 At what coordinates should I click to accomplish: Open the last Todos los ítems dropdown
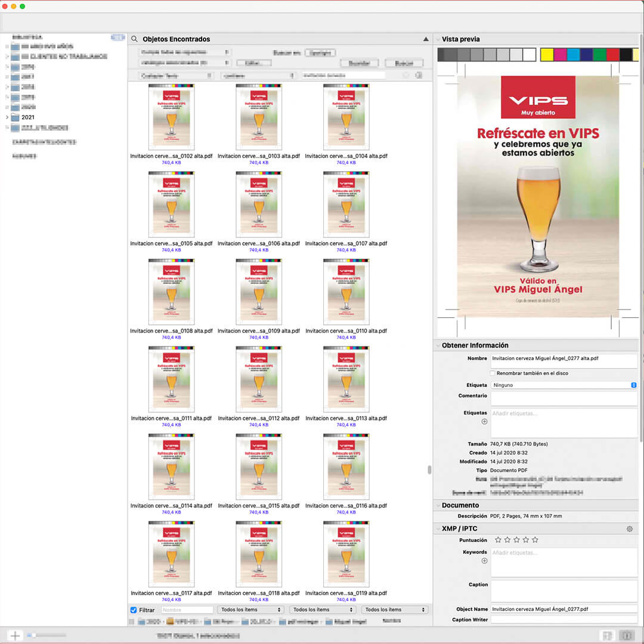coord(394,610)
